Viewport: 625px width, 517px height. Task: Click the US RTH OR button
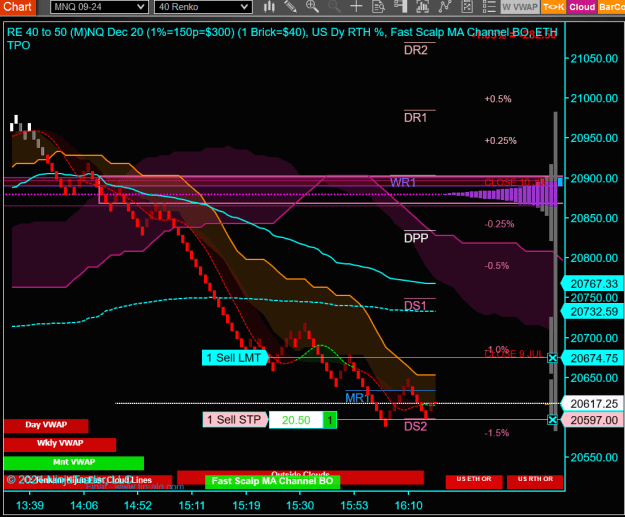535,481
